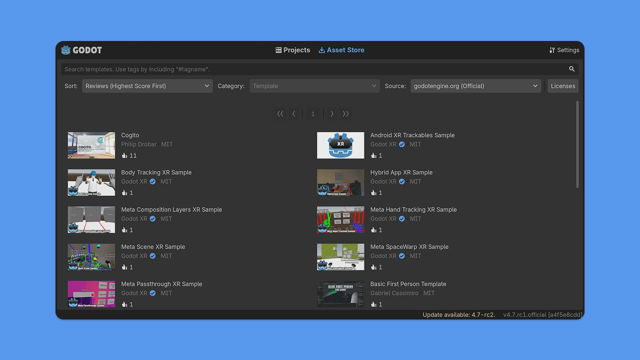Open the Asset Store tab

341,50
